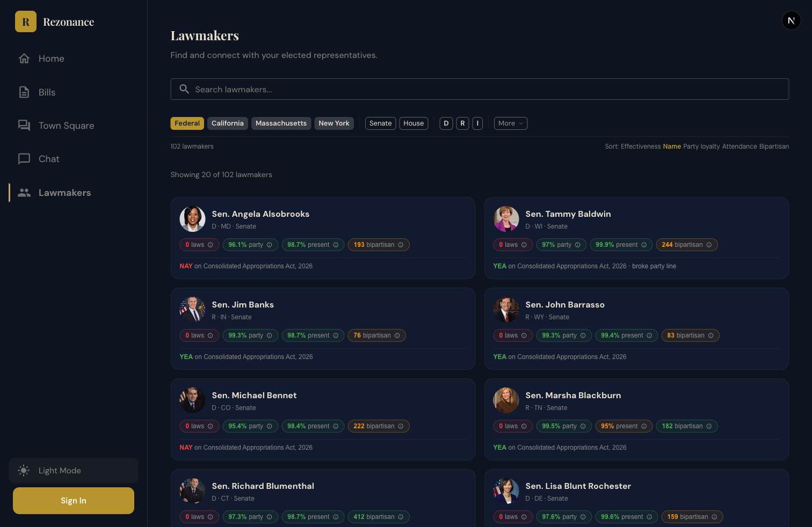Sort lawmakers by Party loyalty
The height and width of the screenshot is (527, 812).
(x=701, y=147)
